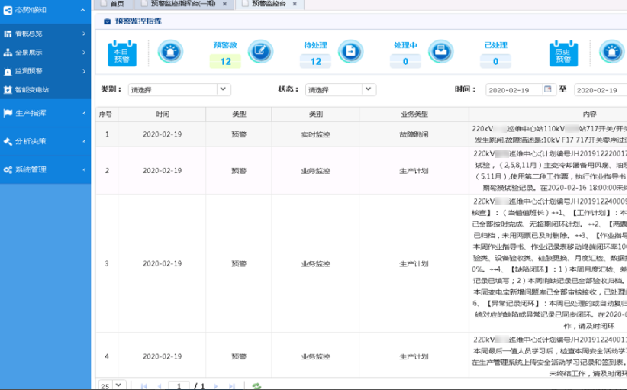
Task: Open the fourth sidebar submenu item
Action: 46,90
